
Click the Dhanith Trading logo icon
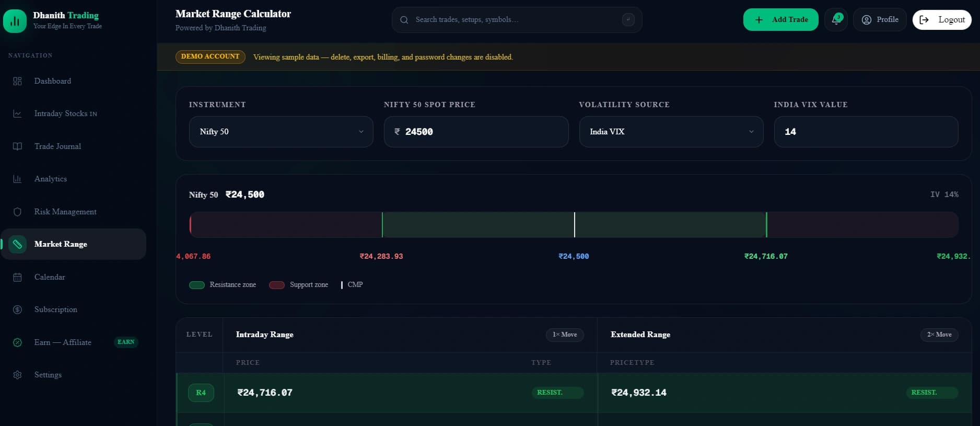[x=15, y=21]
